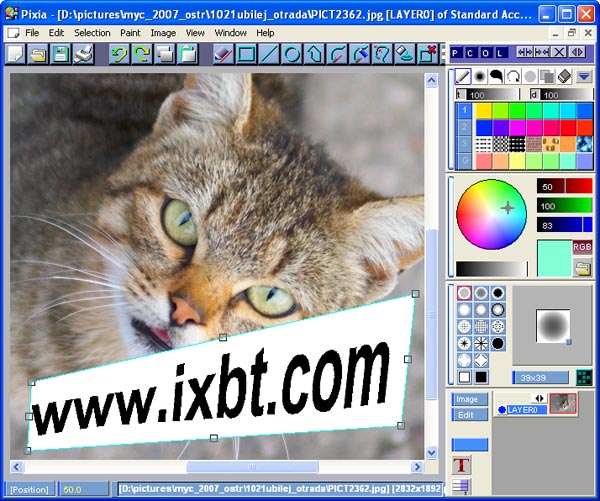Click the expand-panels outward arrows icon
The image size is (600, 501).
(525, 52)
